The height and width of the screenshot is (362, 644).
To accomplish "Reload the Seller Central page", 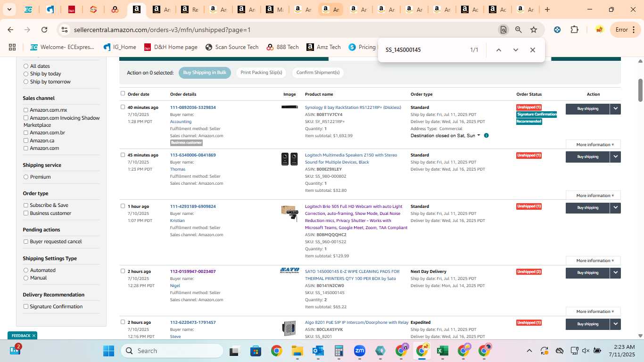I will [44, 30].
